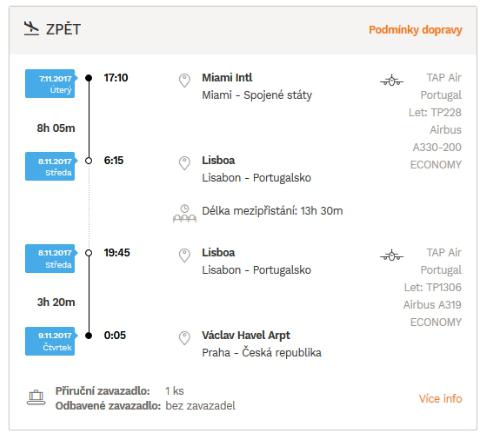Click the location pin next to Václav Havel Arpt

click(x=184, y=338)
